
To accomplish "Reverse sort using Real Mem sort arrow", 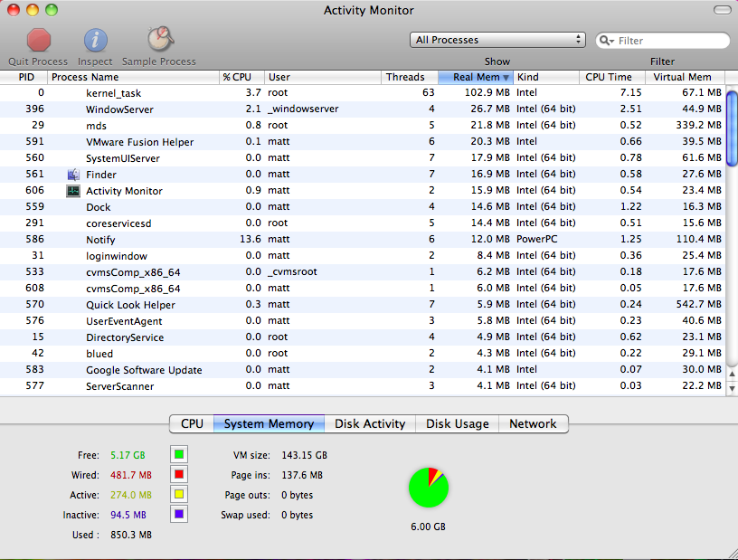I will 506,77.
